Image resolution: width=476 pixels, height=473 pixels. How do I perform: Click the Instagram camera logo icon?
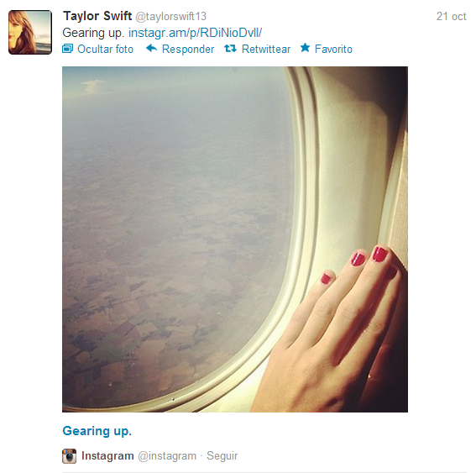[69, 456]
